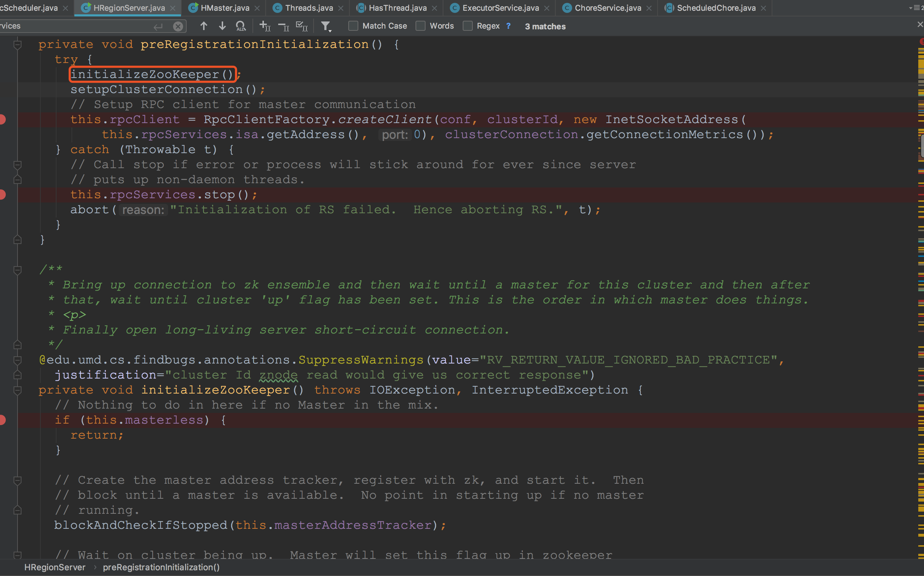Go to previous search occurrence arrow
The image size is (924, 576).
204,26
